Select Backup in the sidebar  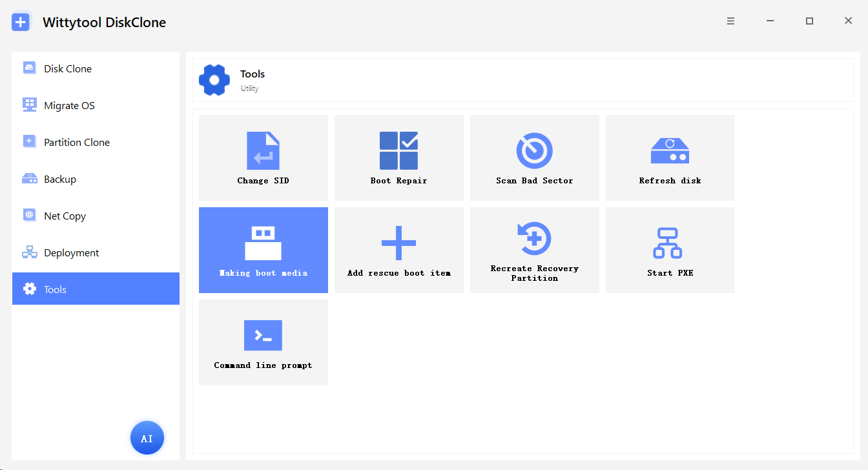click(x=96, y=179)
